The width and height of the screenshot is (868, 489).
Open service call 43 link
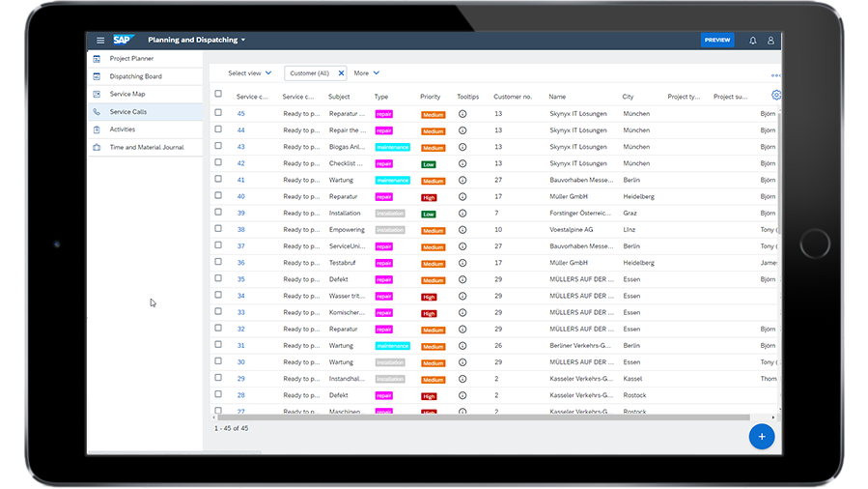pos(241,147)
